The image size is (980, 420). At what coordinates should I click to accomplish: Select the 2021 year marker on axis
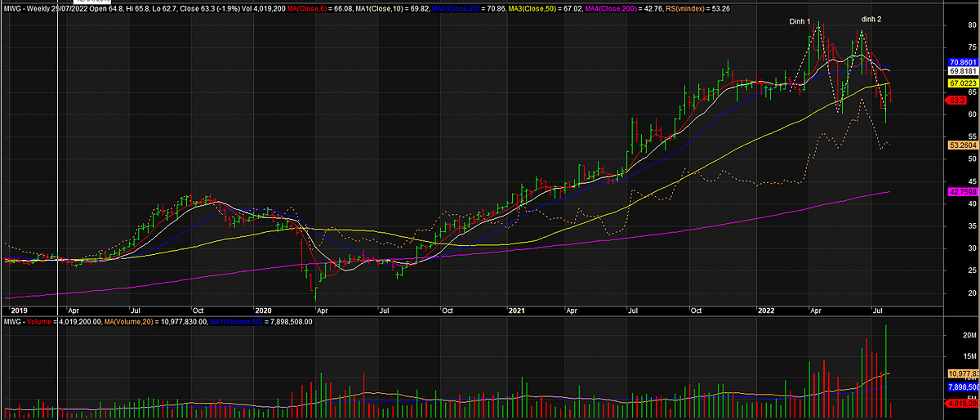coord(515,311)
